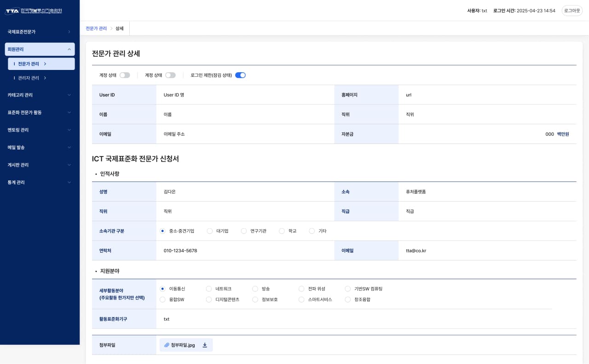Screen dimensions: 589x364
Task: Toggle the 로그인 제한(잠김 상태) switch
Action: click(240, 75)
